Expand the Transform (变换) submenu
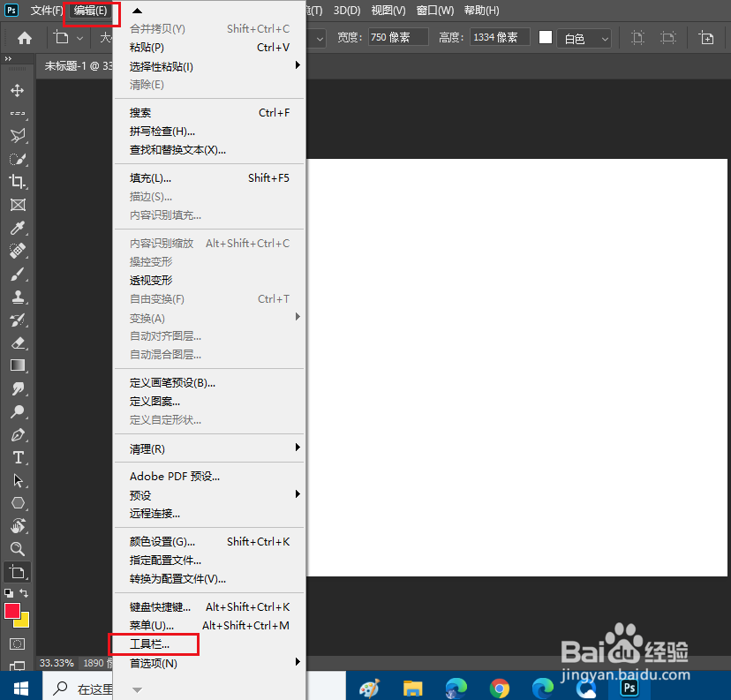Image resolution: width=731 pixels, height=700 pixels. [210, 318]
